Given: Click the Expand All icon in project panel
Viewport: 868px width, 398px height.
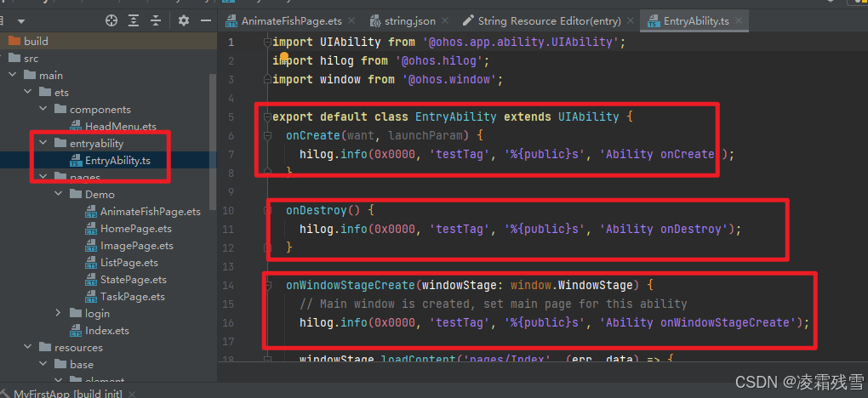Looking at the screenshot, I should (134, 21).
